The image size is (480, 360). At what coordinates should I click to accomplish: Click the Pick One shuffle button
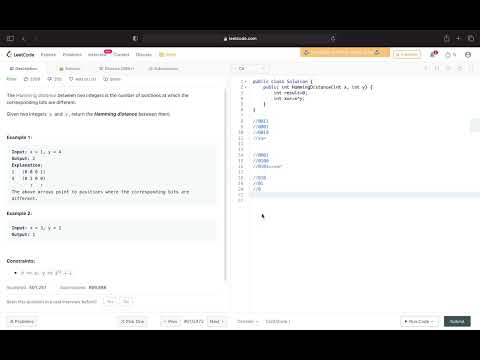(x=132, y=321)
